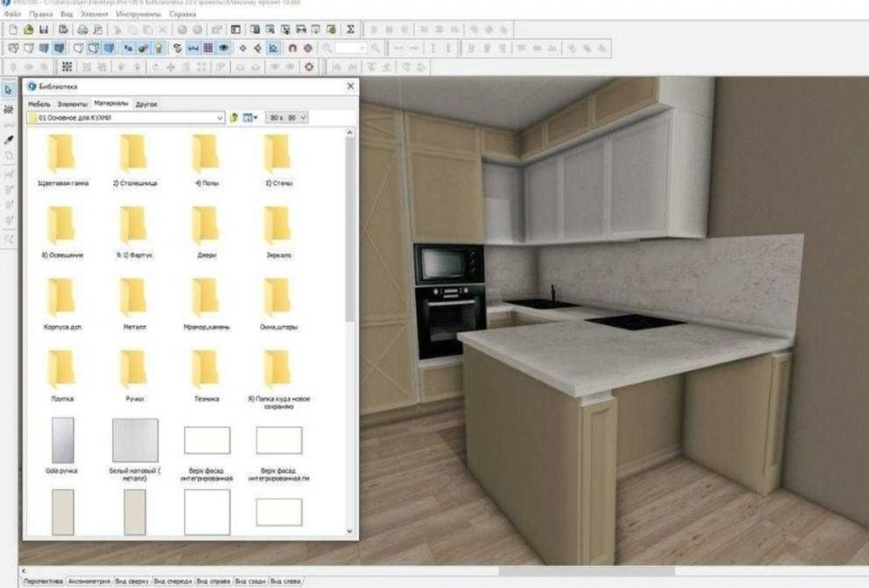
Task: Open the 2) Столешница folder
Action: pyautogui.click(x=135, y=160)
